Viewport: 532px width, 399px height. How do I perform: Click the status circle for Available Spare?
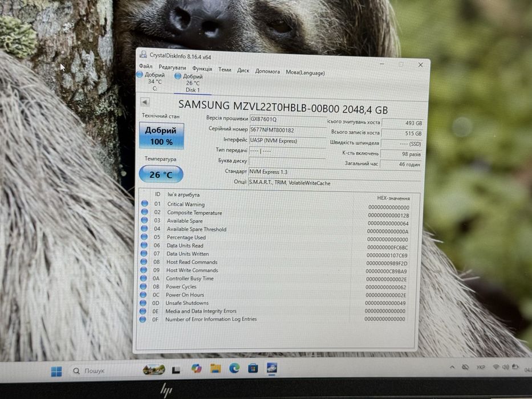(x=144, y=220)
